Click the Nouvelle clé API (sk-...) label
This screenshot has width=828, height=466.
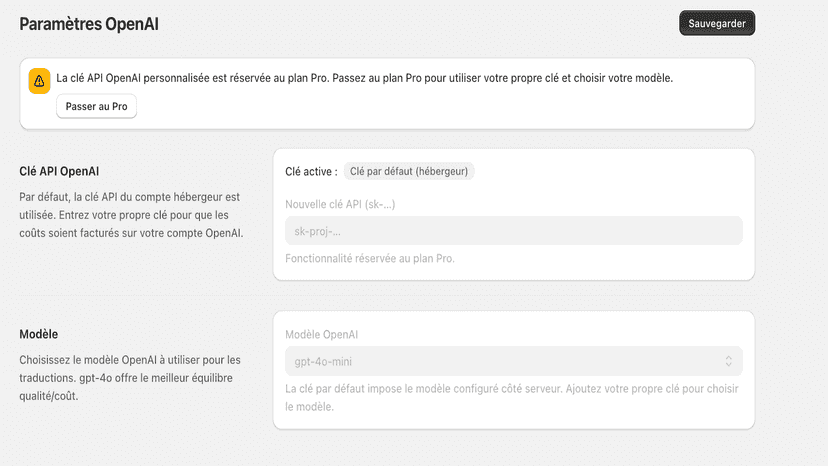tap(340, 204)
